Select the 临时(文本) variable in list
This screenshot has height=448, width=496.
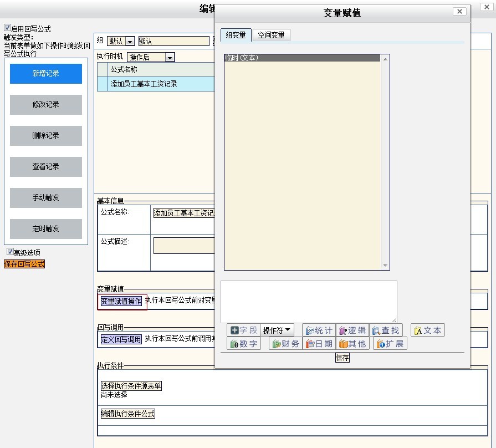pyautogui.click(x=302, y=58)
